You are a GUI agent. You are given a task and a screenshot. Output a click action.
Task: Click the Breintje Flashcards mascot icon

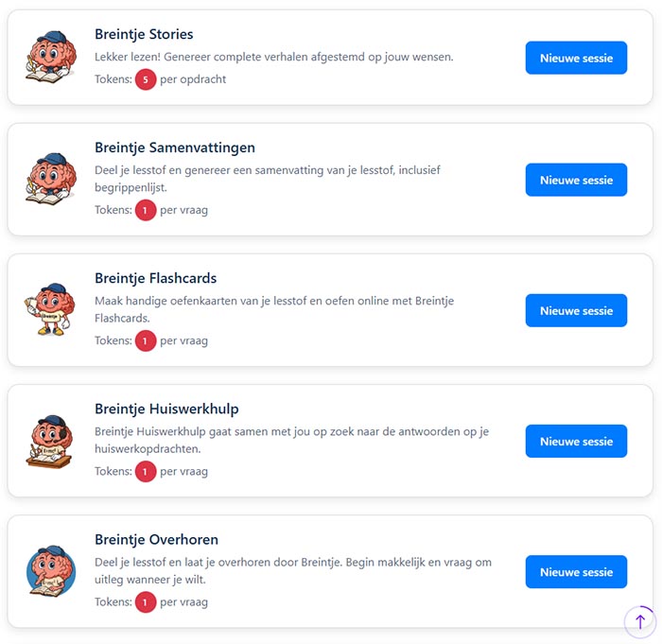coord(50,310)
